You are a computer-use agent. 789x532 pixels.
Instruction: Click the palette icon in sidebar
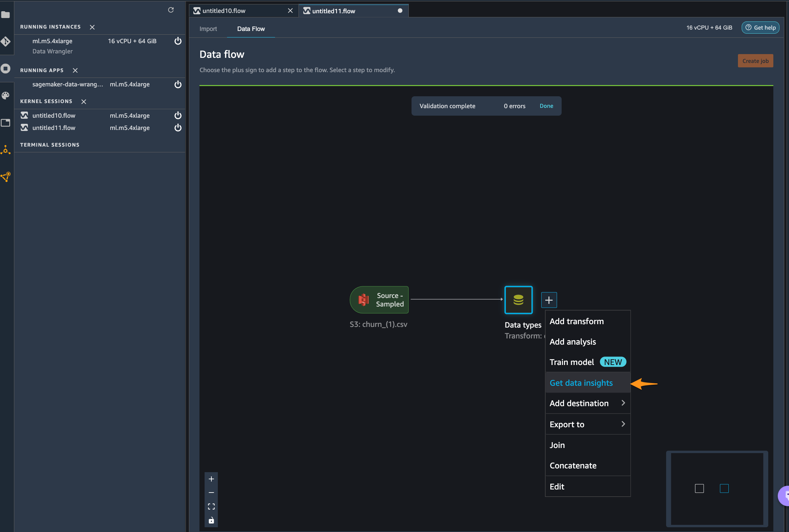(5, 96)
